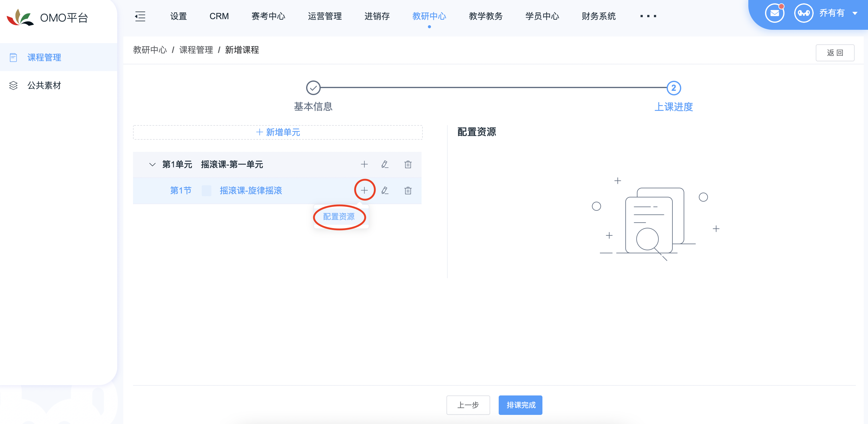Go to the 基本信息 step circle
Screen dimensions: 868x424
(x=313, y=88)
